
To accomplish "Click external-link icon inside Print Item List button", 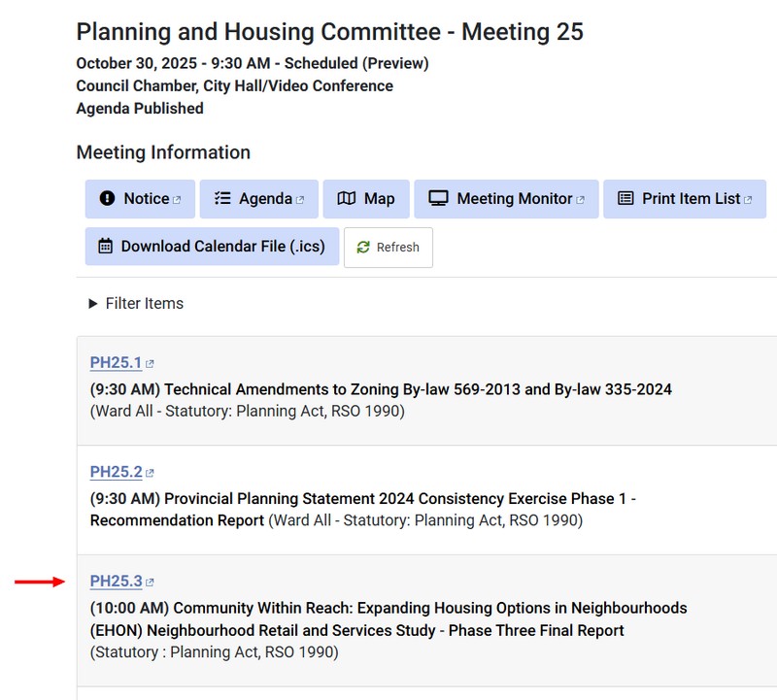I will [749, 200].
